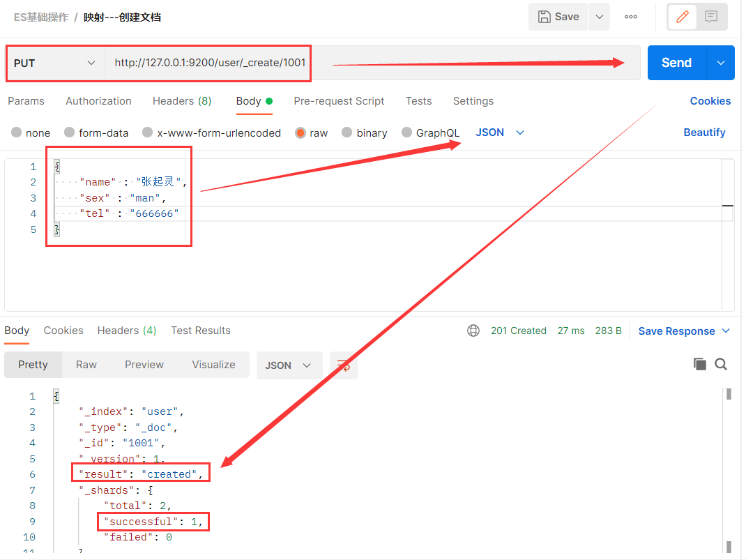Click the 27 ms response time
The height and width of the screenshot is (560, 746).
point(571,331)
